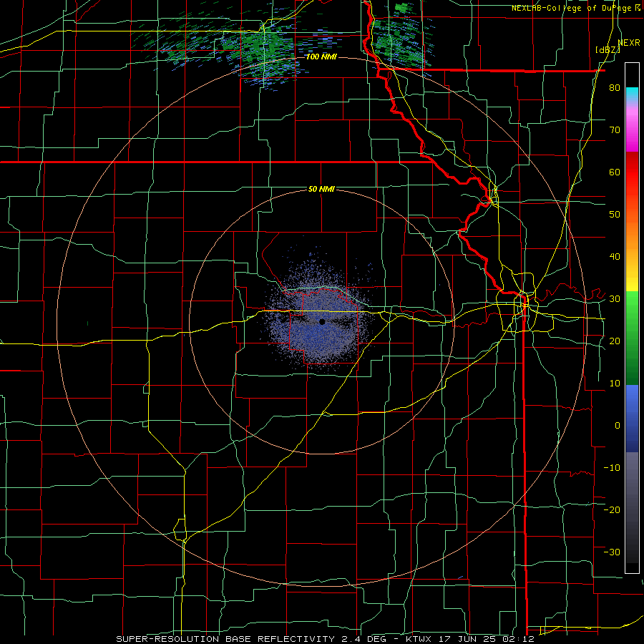Screen dimensions: 644x644
Task: Click the -10 value on dBZ scale
Action: (612, 467)
